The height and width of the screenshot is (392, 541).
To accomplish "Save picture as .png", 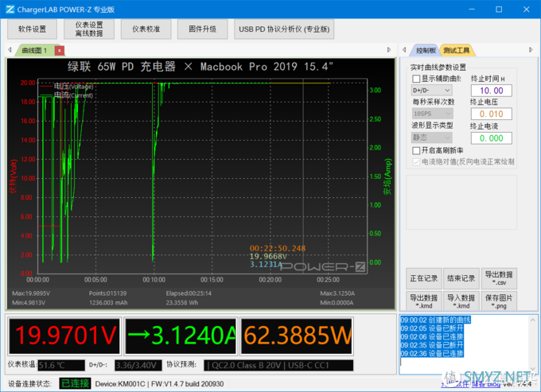I will pos(499,301).
